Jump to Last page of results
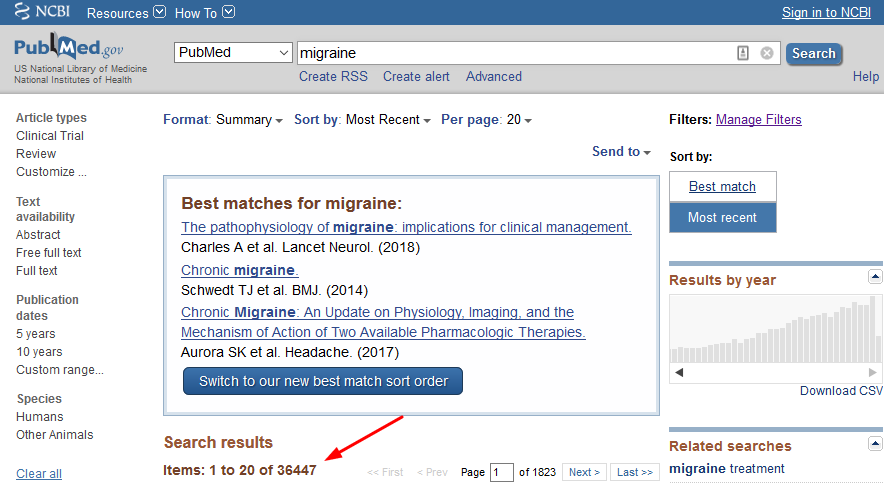Screen dimensions: 884x488 pos(635,472)
